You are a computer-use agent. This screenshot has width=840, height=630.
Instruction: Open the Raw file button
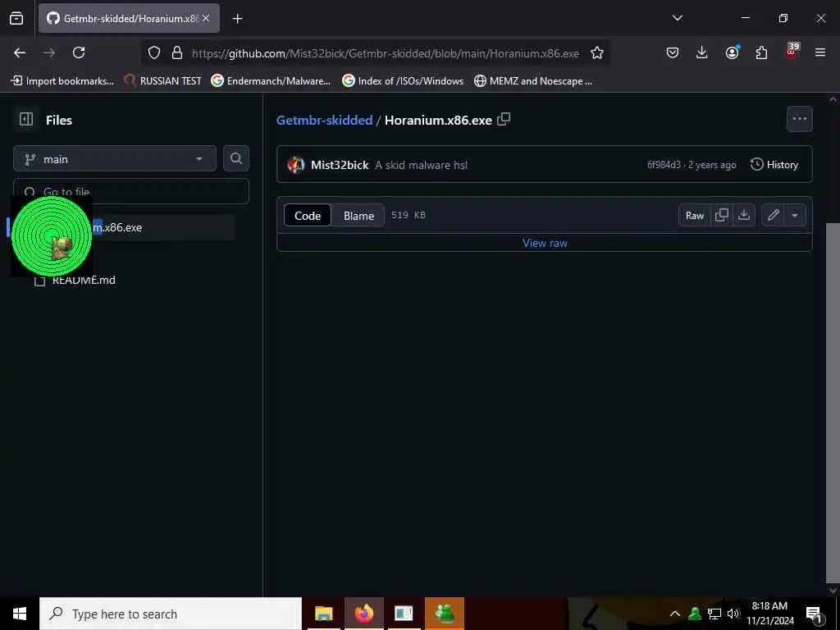pos(694,216)
